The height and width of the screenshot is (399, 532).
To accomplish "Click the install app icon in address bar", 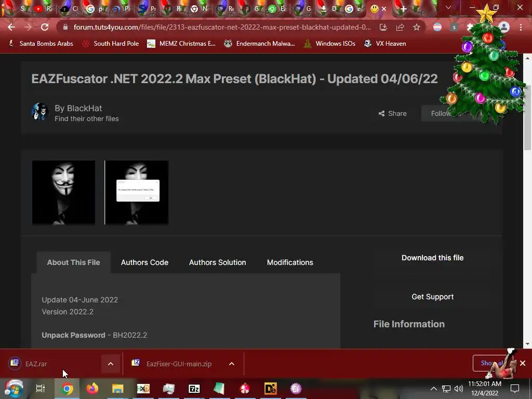I will pos(383,27).
